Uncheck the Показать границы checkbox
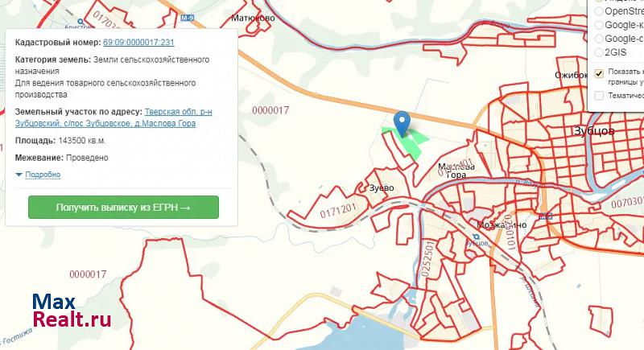Screen dimensions: 644x350 pos(598,73)
